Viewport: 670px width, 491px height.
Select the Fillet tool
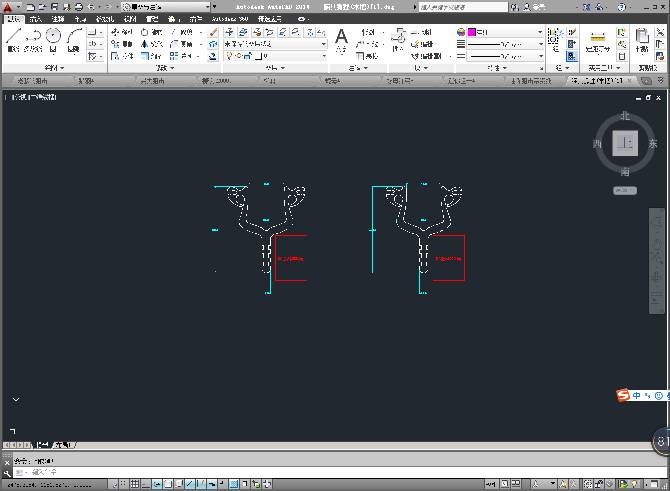pyautogui.click(x=182, y=44)
